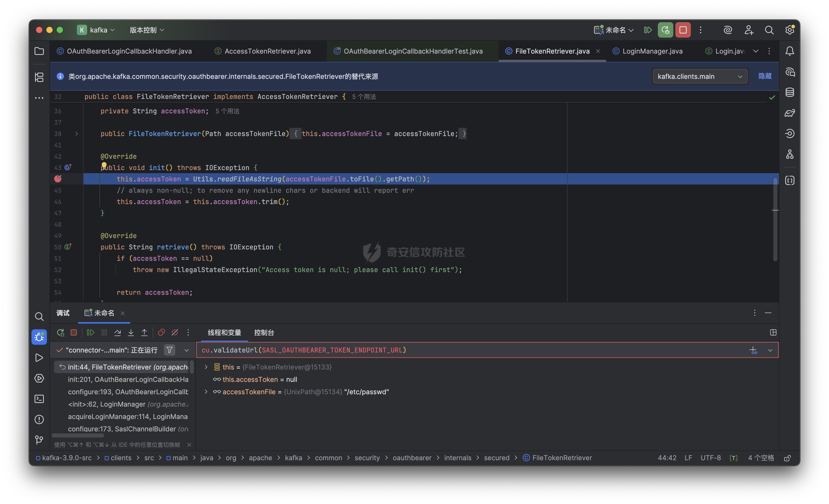Expand folded constructor on line 38
Viewport: 829px width, 504px height.
tap(76, 134)
